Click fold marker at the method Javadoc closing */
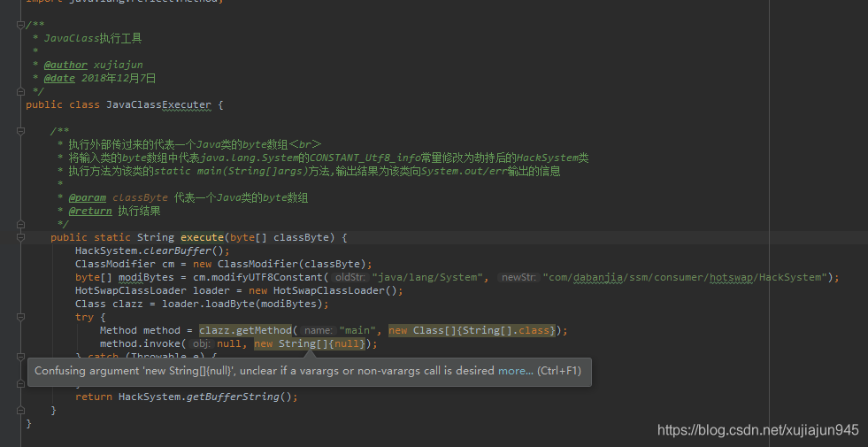This screenshot has width=868, height=447. (x=20, y=224)
